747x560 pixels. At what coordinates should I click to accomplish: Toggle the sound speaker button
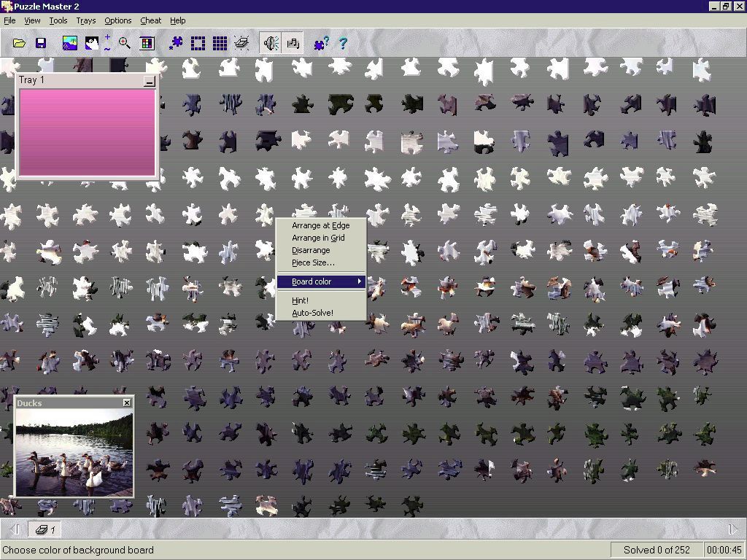(271, 44)
